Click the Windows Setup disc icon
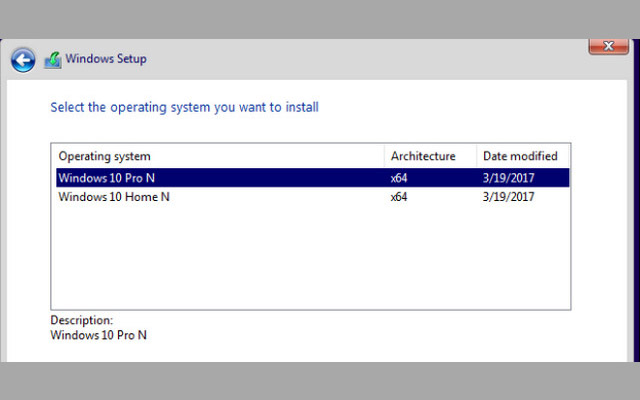The width and height of the screenshot is (640, 400). [53, 59]
